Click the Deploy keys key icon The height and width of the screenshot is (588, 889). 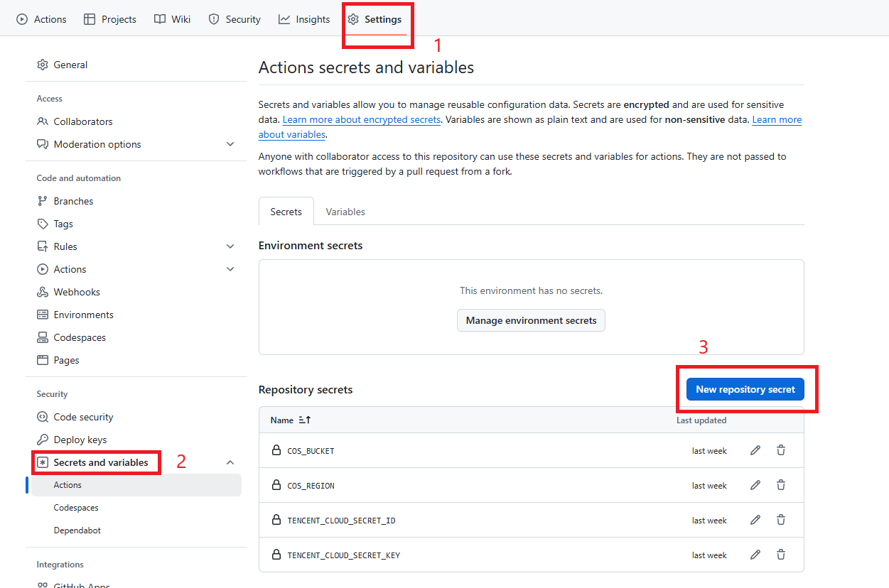pyautogui.click(x=43, y=440)
